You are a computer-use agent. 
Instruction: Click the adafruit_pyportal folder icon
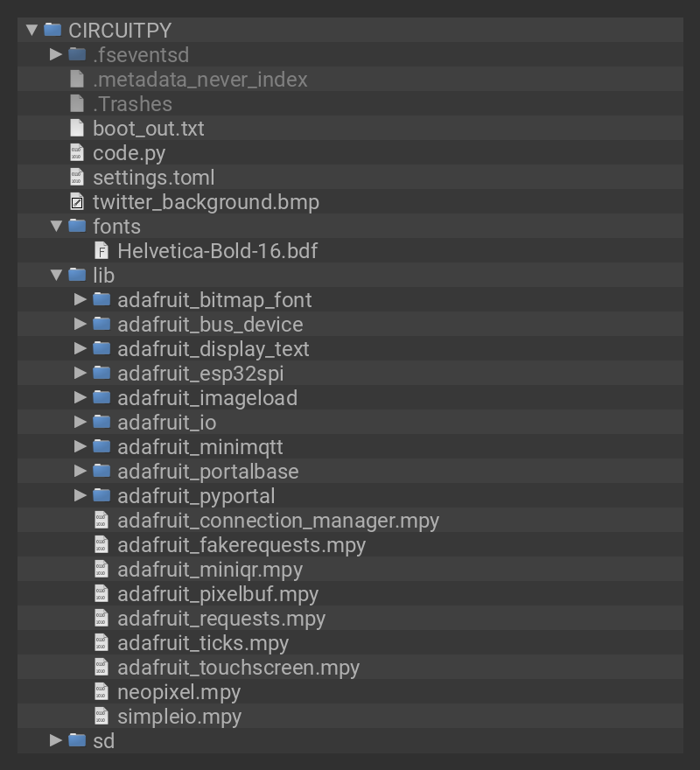(x=101, y=496)
